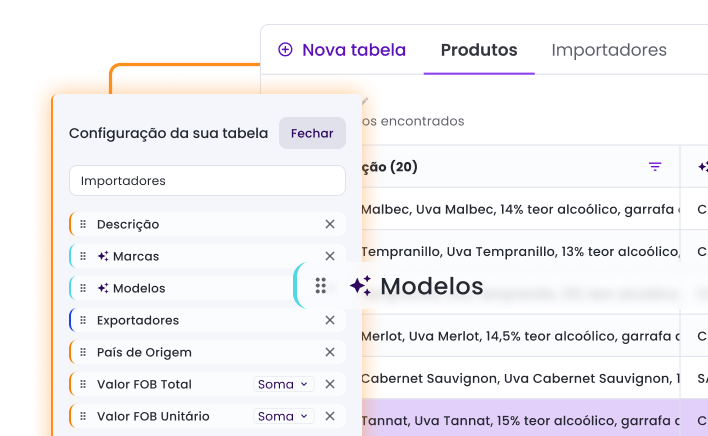Screen dimensions: 708x436
Task: Click the Configuração da sua tabela heading
Action: (x=168, y=134)
